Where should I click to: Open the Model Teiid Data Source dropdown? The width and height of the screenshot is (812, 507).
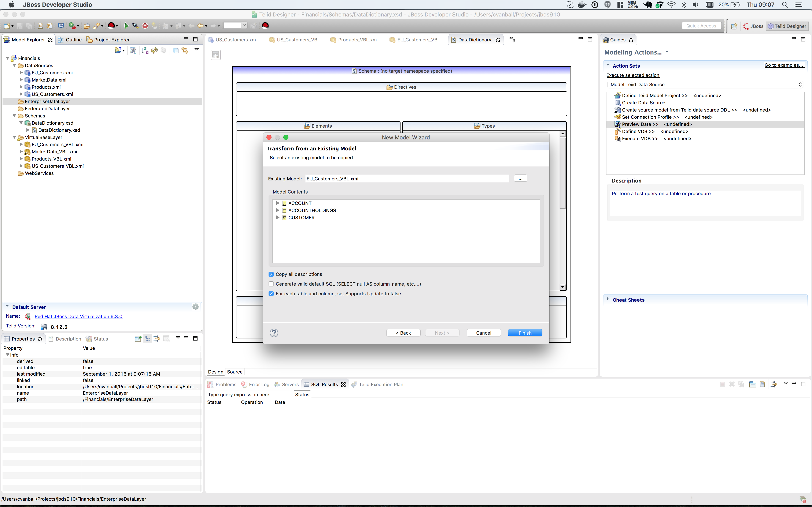705,84
